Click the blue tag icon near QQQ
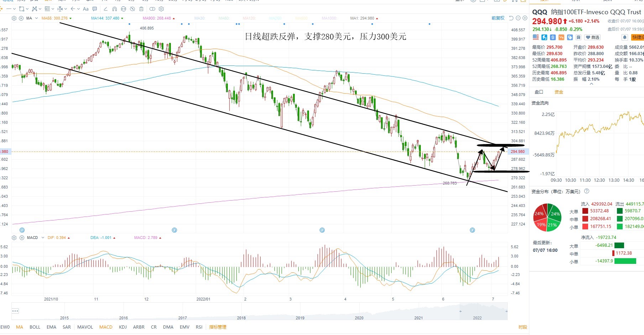Viewport: 644px width, 335px height. (570, 37)
